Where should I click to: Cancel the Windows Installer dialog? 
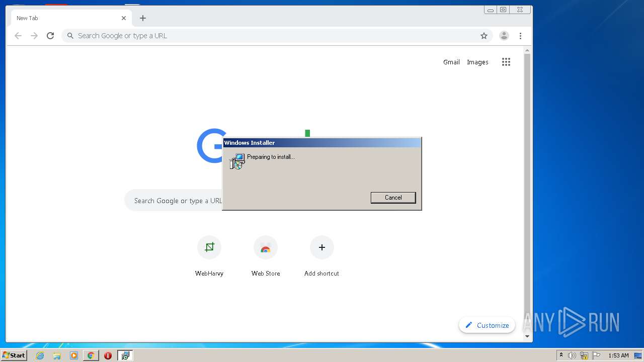coord(393,198)
